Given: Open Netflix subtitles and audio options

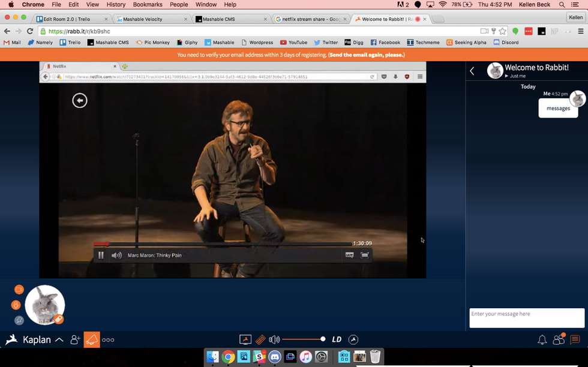Looking at the screenshot, I should click(x=349, y=255).
